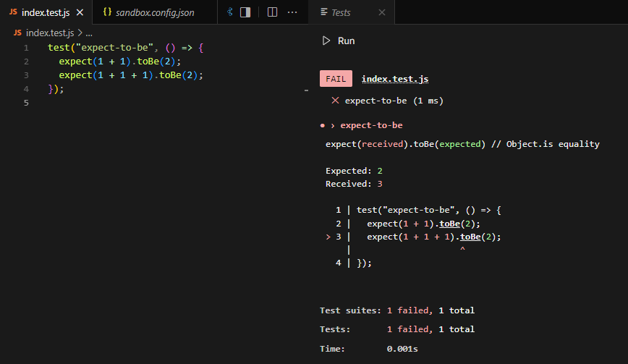Toggle the preview panel layout icon

[x=245, y=12]
